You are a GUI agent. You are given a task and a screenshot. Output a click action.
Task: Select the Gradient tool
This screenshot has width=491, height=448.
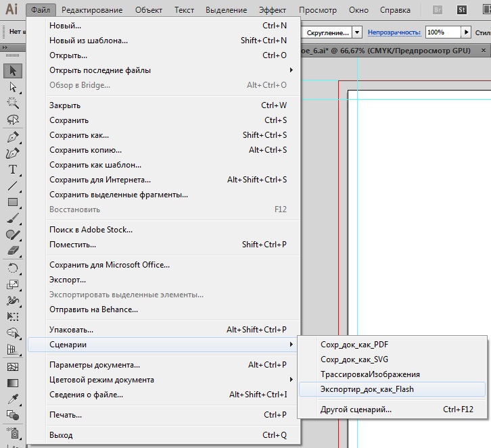click(13, 383)
